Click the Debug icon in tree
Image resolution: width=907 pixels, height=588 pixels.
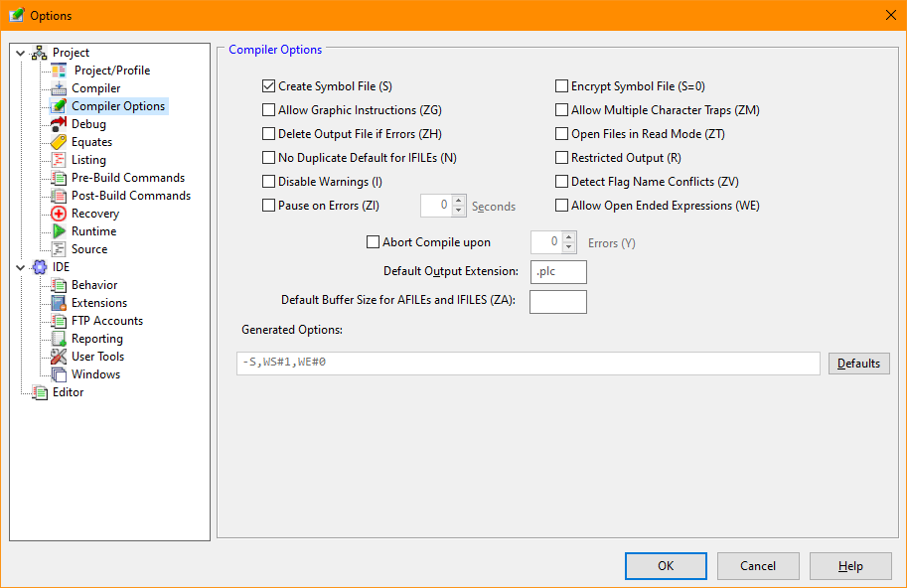59,124
